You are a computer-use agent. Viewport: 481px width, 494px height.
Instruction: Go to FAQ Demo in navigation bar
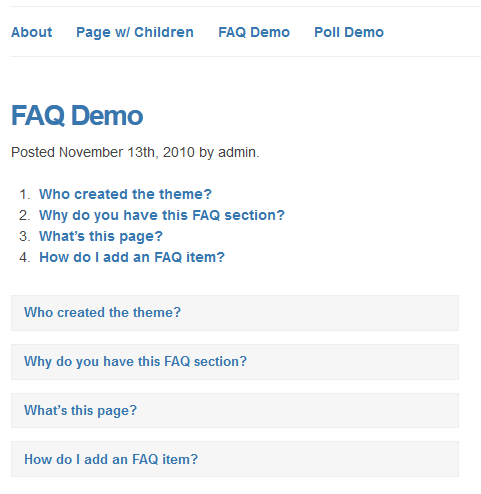coord(254,32)
